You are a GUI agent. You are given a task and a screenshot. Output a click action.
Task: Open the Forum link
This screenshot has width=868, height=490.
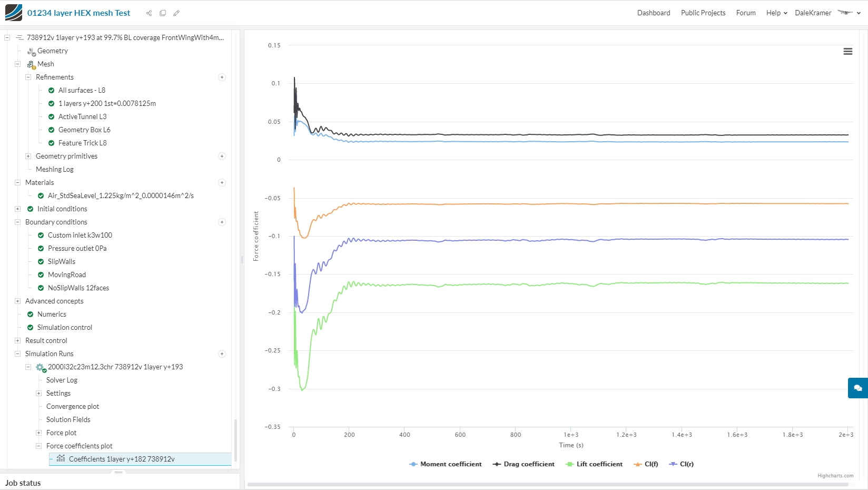point(746,13)
